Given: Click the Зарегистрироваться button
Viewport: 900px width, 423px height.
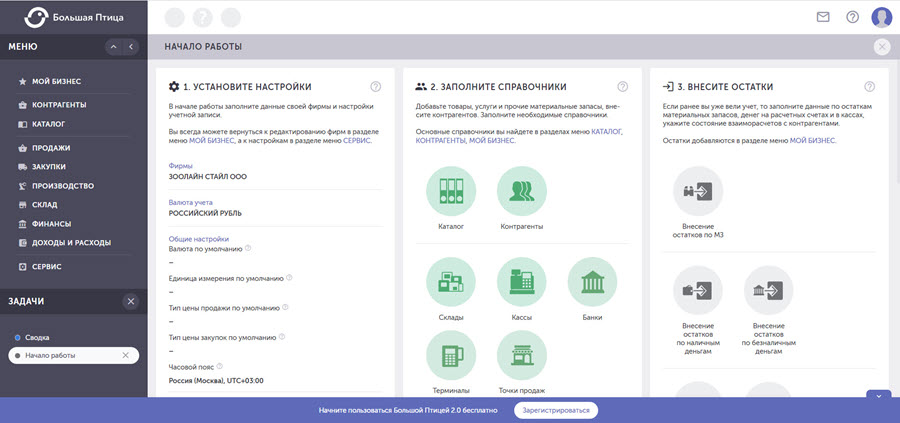Looking at the screenshot, I should pyautogui.click(x=557, y=410).
